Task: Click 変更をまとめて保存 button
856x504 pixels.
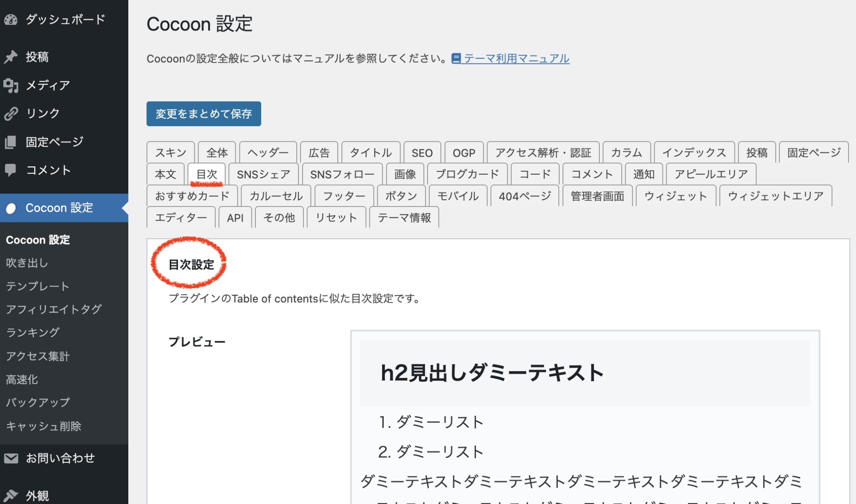Action: coord(204,113)
